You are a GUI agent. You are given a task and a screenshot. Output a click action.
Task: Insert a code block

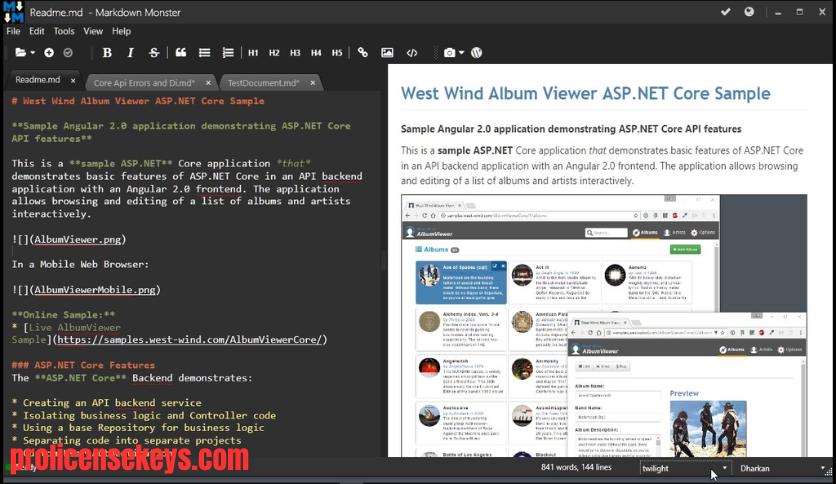click(x=412, y=53)
